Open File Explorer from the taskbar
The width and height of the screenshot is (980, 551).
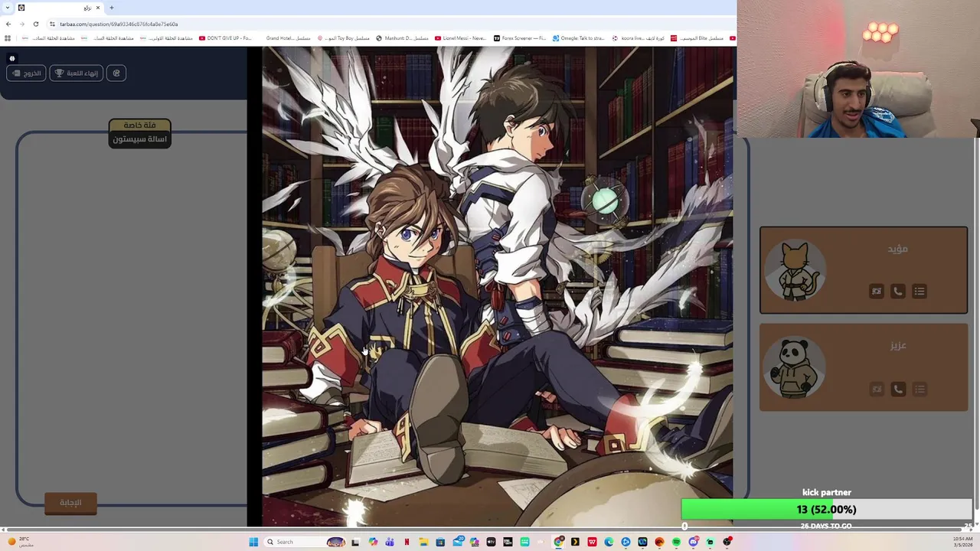click(423, 542)
